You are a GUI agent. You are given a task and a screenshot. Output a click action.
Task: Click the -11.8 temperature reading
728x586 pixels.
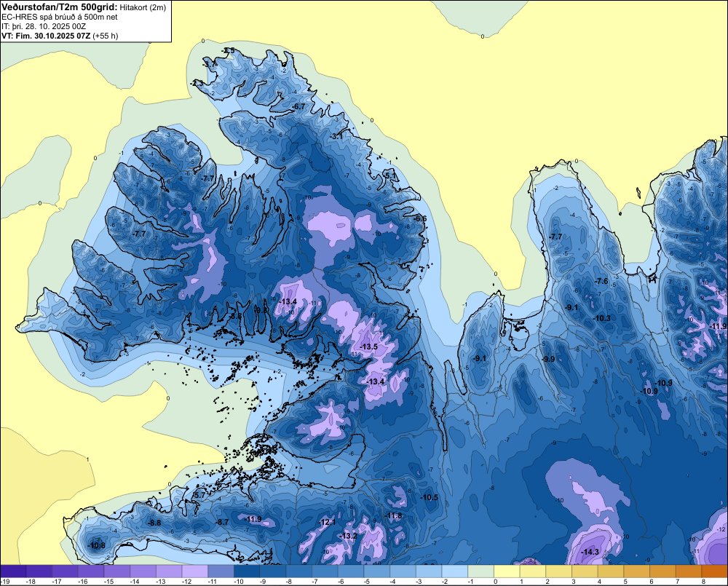click(394, 515)
